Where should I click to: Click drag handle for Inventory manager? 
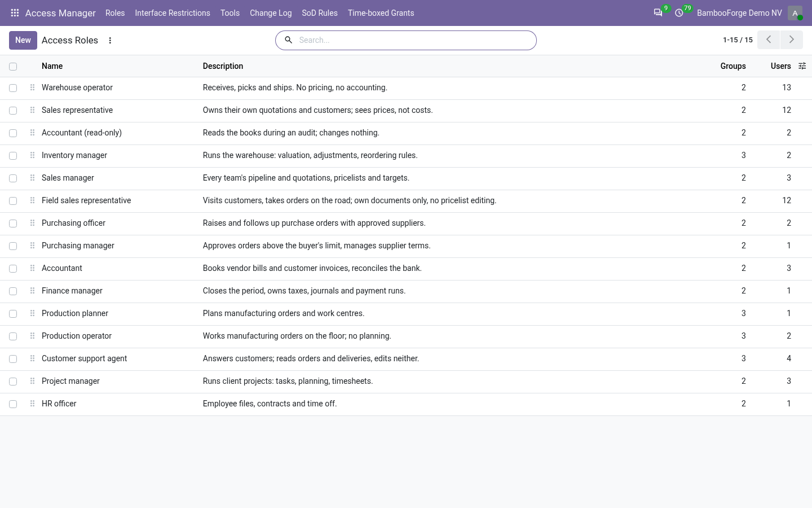[32, 155]
